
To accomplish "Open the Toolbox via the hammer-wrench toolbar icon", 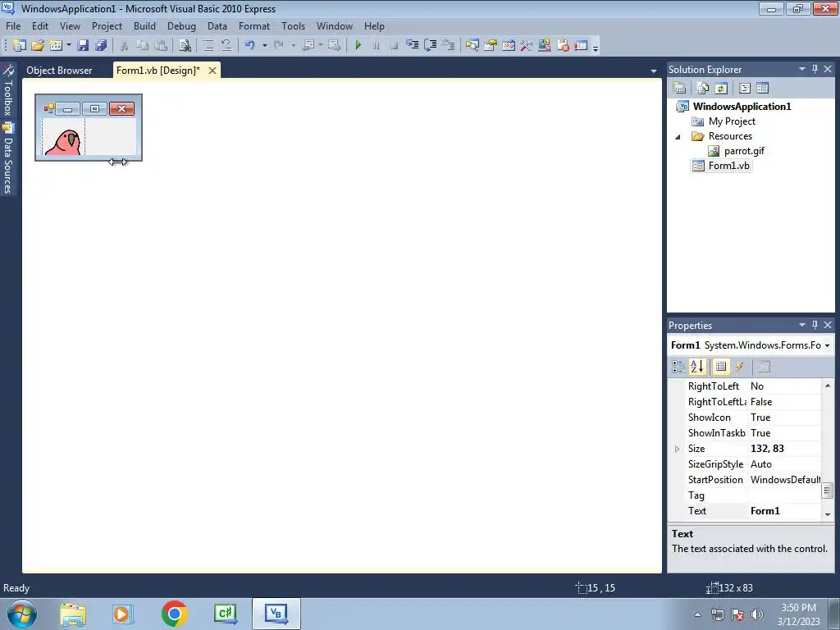I will (526, 46).
